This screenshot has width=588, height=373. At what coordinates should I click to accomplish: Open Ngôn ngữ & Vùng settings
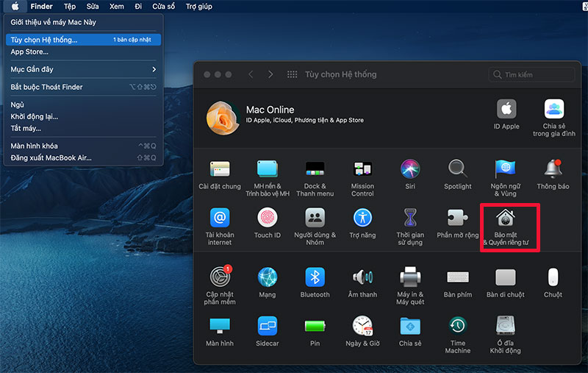(x=506, y=178)
